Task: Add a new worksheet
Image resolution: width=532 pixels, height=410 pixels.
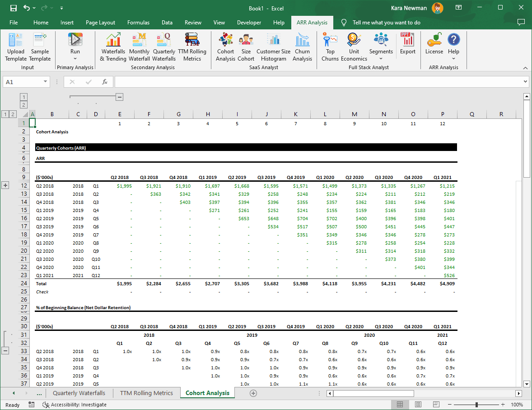Action: pos(253,393)
